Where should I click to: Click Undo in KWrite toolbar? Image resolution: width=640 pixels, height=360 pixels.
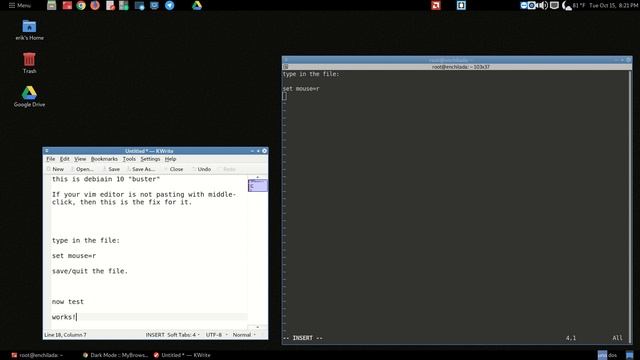[201, 169]
